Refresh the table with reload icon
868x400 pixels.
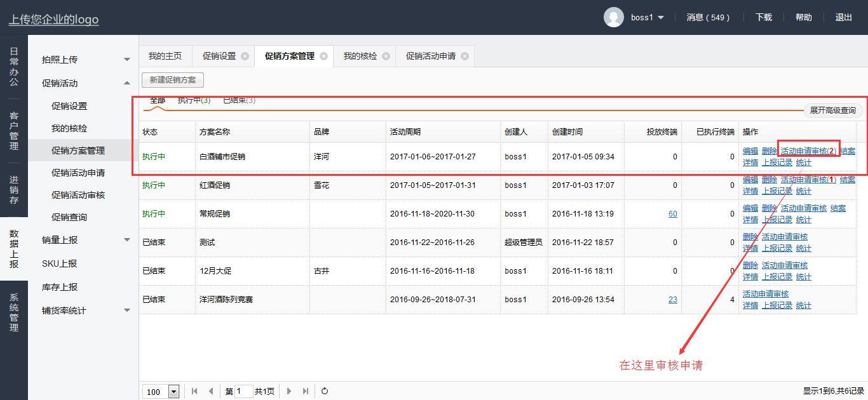[x=325, y=391]
